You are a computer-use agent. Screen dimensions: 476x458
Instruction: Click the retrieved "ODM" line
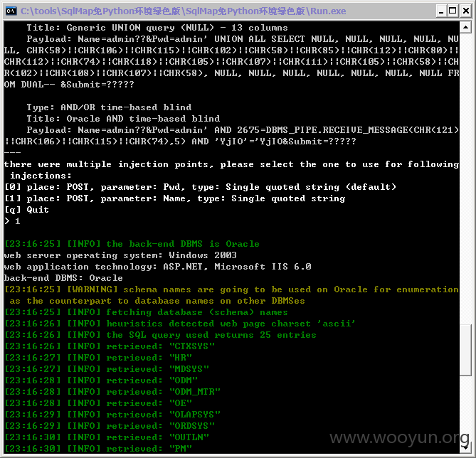[x=101, y=380]
